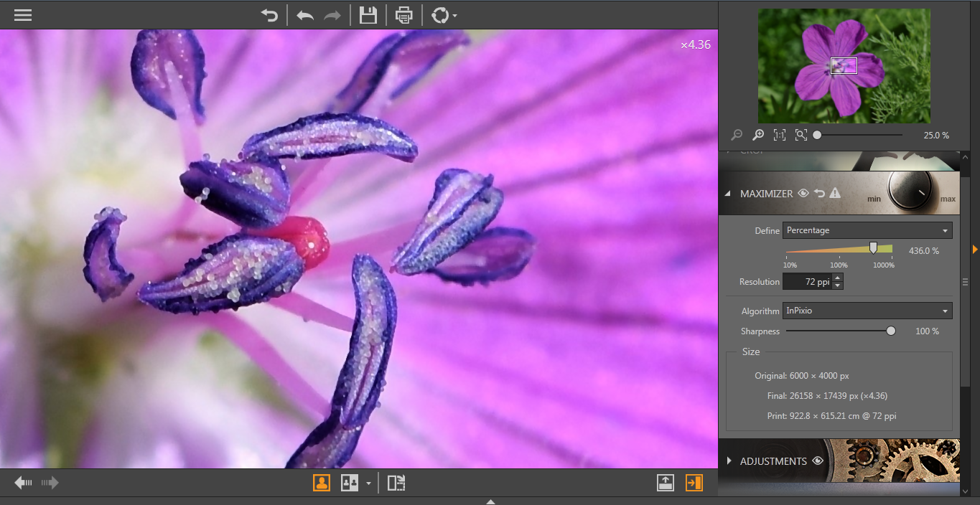Click the Fit-to-screen zoom icon

tap(801, 134)
